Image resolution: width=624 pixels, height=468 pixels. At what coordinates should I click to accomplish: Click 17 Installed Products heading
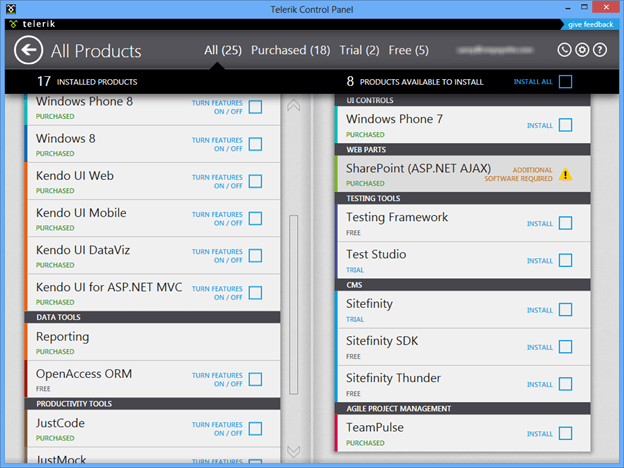pyautogui.click(x=87, y=82)
